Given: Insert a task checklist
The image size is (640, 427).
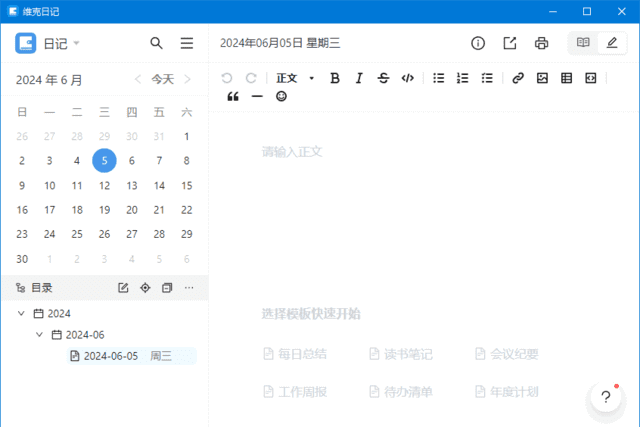Looking at the screenshot, I should pyautogui.click(x=487, y=78).
